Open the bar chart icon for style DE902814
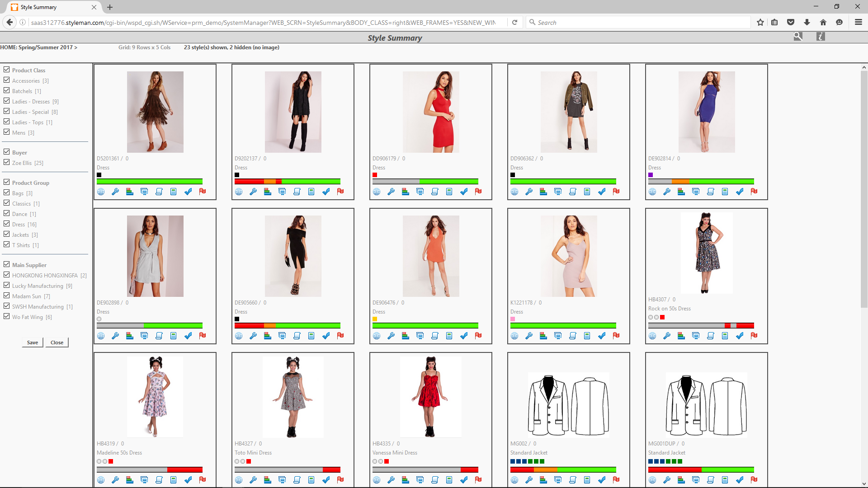The image size is (868, 488). [681, 191]
